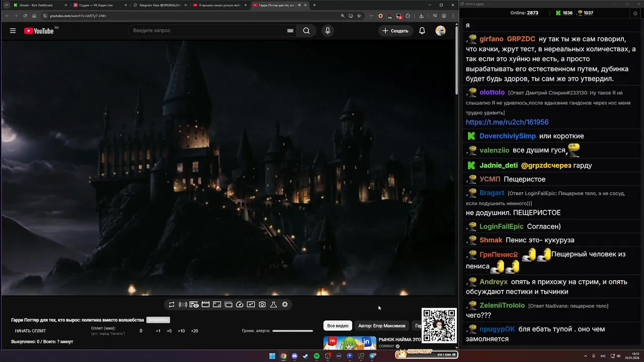
Task: Add +5 minutes to split
Action: [x=169, y=331]
